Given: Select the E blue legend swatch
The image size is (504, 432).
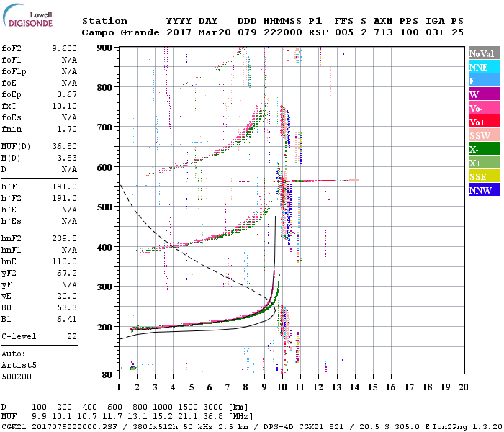Looking at the screenshot, I should tap(484, 81).
